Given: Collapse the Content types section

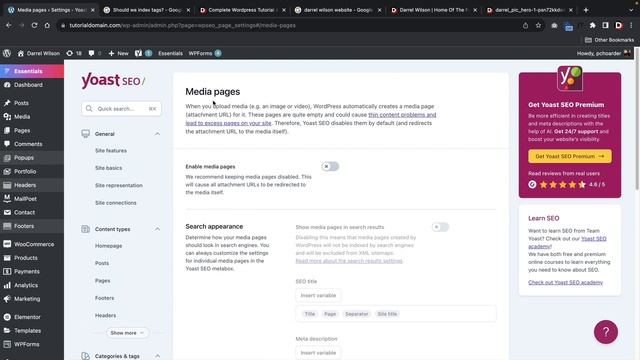Looking at the screenshot, I should tap(157, 229).
